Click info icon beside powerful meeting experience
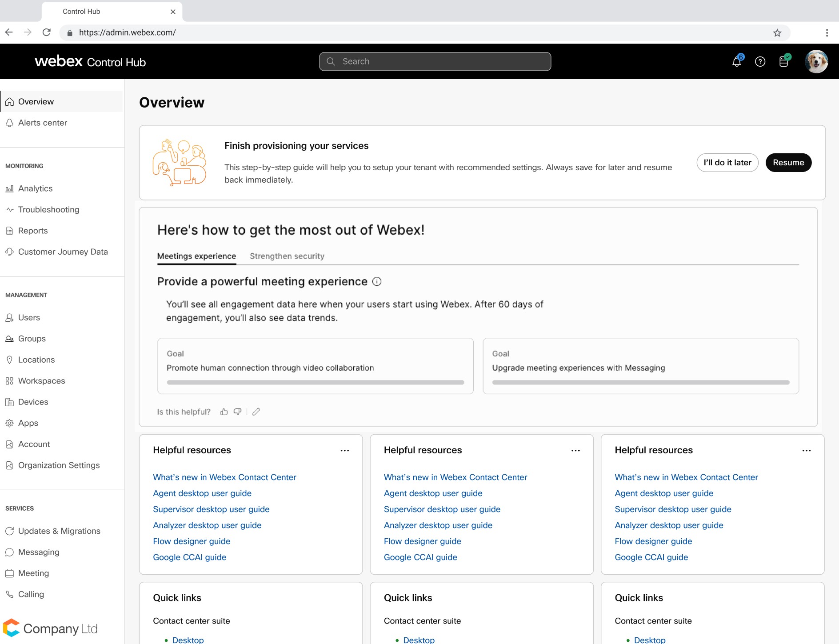Viewport: 839px width, 644px height. pyautogui.click(x=377, y=281)
